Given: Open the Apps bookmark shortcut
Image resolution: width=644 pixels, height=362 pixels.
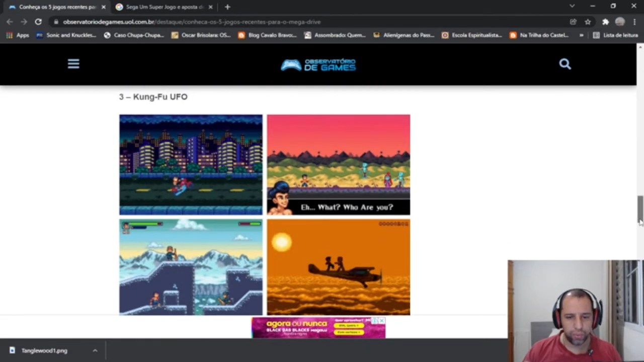Looking at the screenshot, I should click(x=17, y=35).
